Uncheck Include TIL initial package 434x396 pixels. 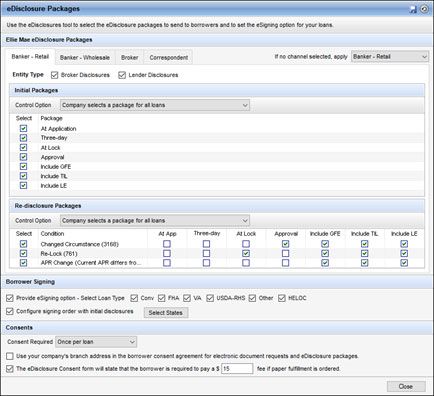(23, 176)
